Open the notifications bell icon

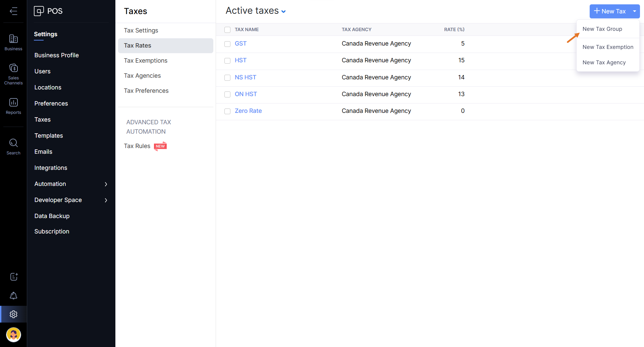(13, 295)
